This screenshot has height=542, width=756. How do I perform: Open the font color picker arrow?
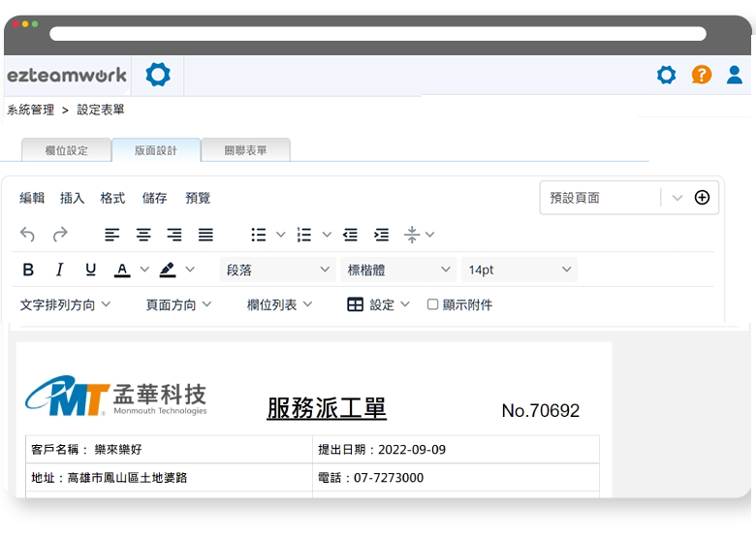[x=144, y=270]
